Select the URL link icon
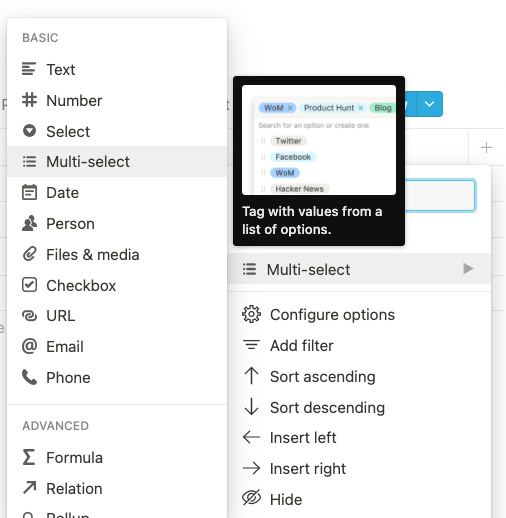 point(29,316)
